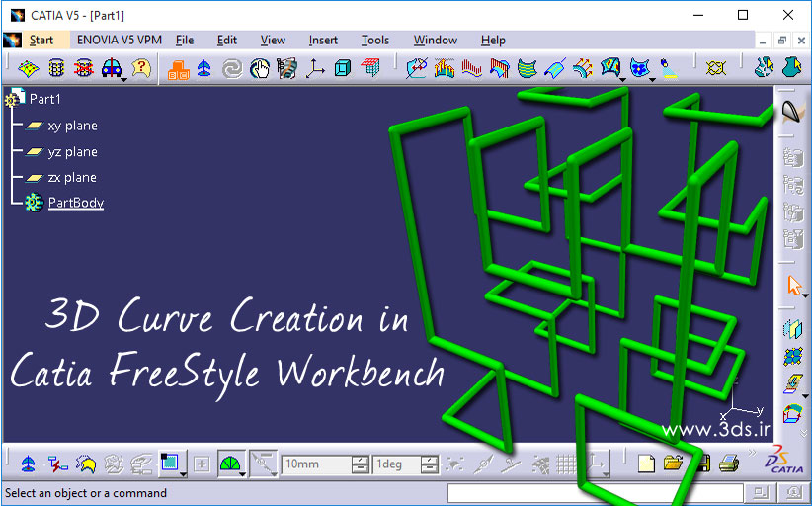Open the Edit menu
Viewport: 812px width, 506px height.
[227, 40]
